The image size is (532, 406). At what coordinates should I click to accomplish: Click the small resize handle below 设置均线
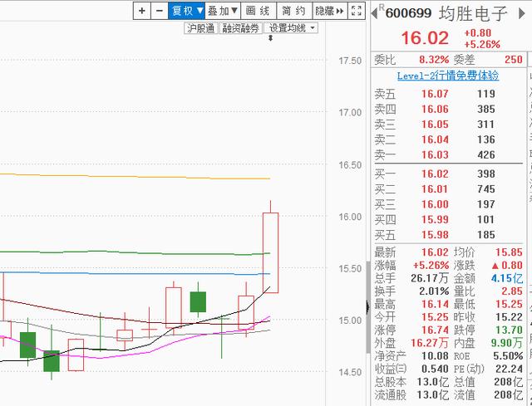pos(270,38)
